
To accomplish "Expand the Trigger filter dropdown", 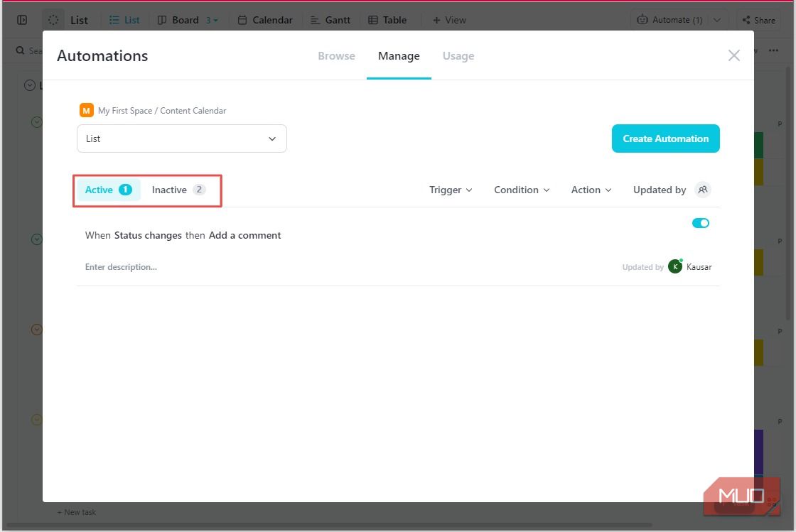I will click(x=451, y=190).
